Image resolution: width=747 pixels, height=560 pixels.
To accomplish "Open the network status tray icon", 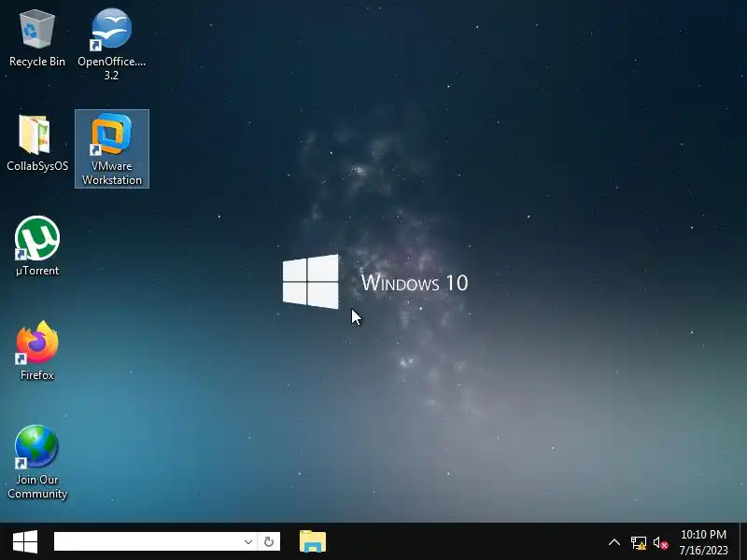I will [639, 542].
